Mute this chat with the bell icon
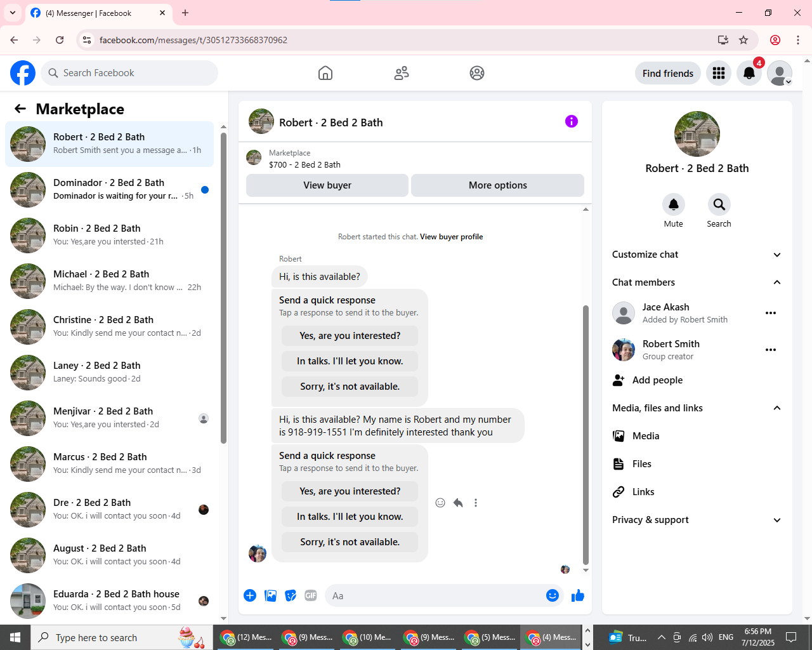812x650 pixels. (x=674, y=204)
